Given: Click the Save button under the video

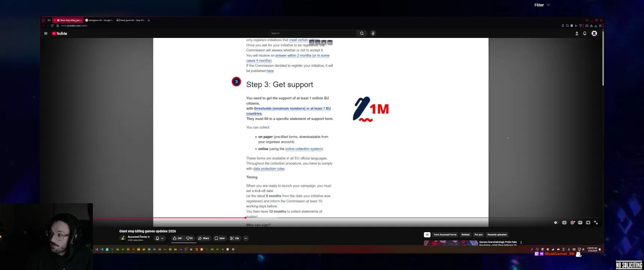Looking at the screenshot, I should [220, 238].
